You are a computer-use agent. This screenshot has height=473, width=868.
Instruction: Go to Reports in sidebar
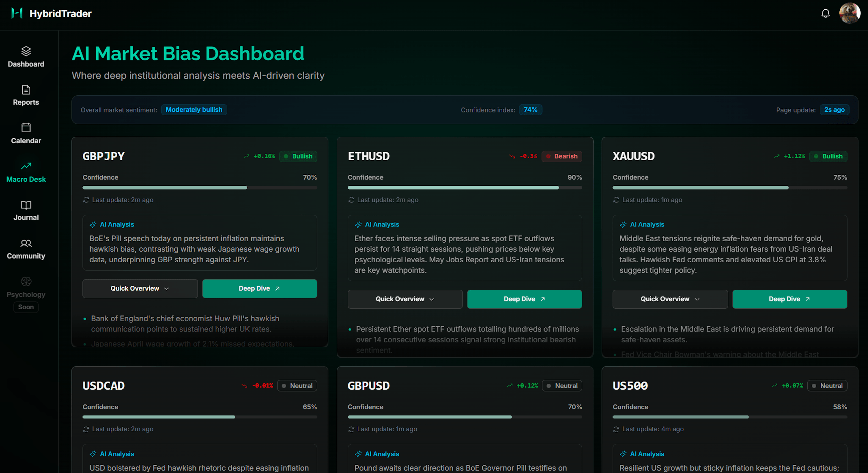point(26,95)
